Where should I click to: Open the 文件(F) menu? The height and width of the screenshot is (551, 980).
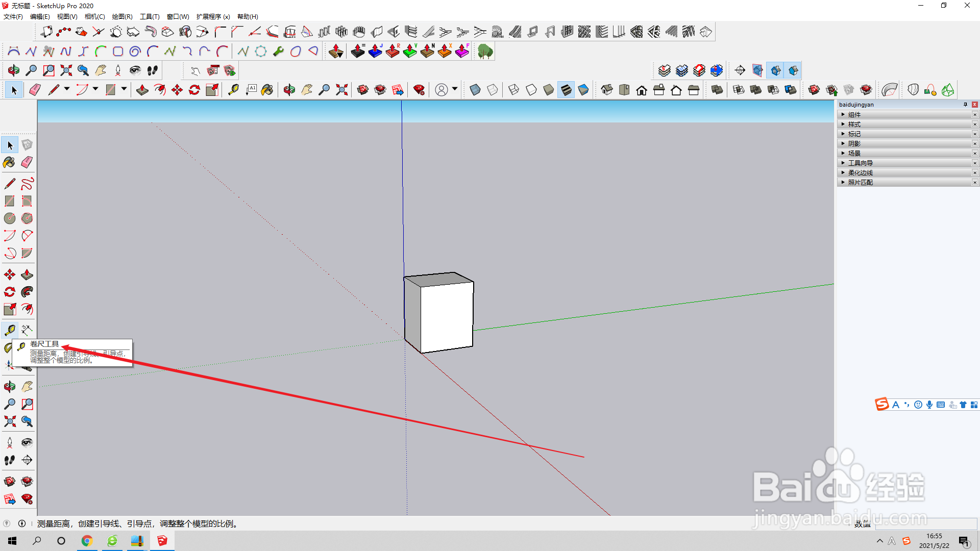click(13, 17)
